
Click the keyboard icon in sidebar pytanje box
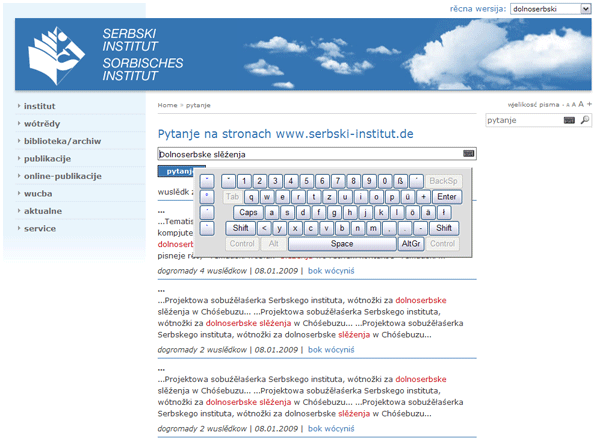pyautogui.click(x=569, y=120)
